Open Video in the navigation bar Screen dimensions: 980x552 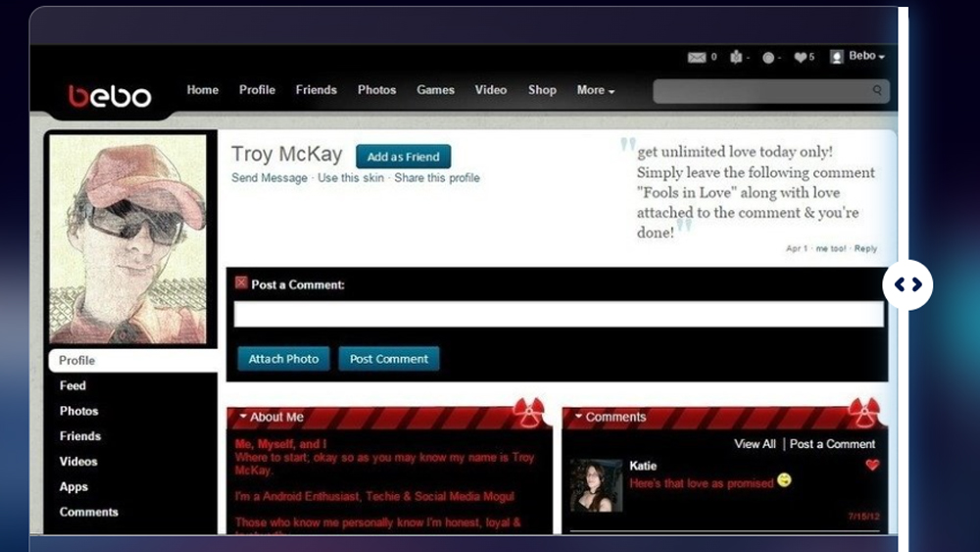491,90
